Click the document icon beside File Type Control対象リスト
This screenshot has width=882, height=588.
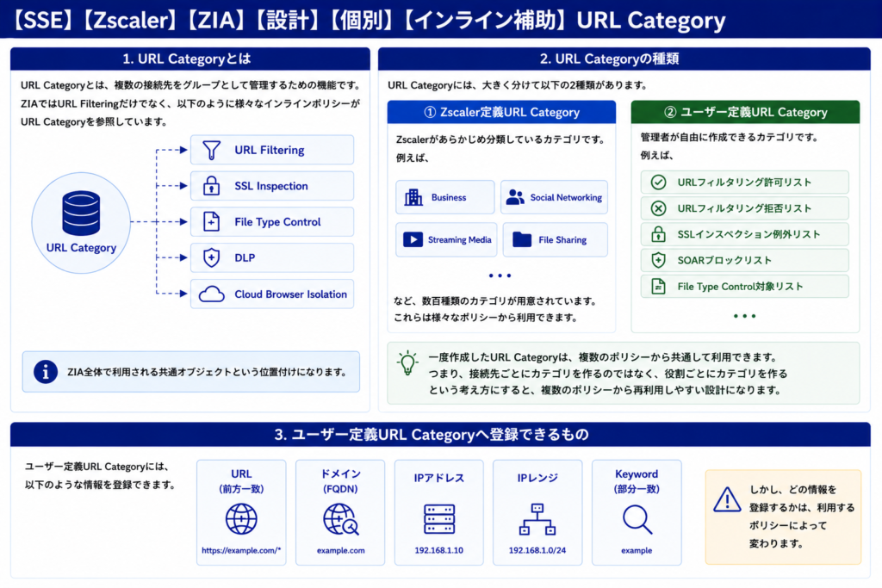[x=658, y=286]
